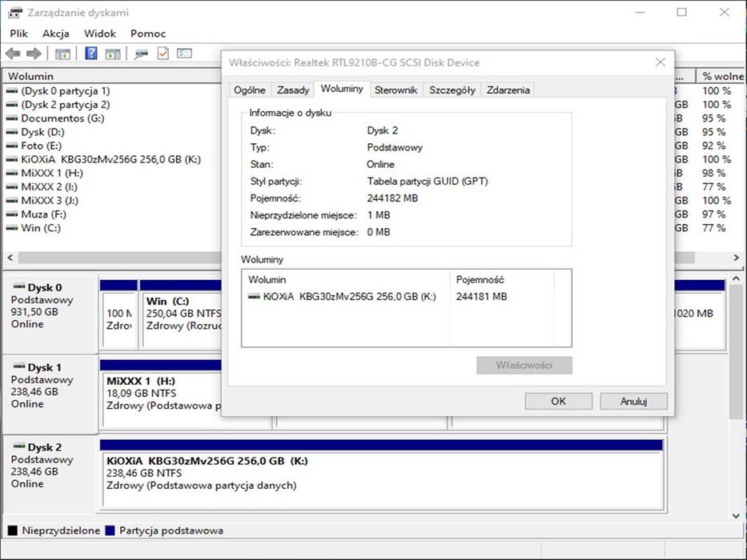747x560 pixels.
Task: Open the Help question mark icon
Action: pyautogui.click(x=91, y=54)
